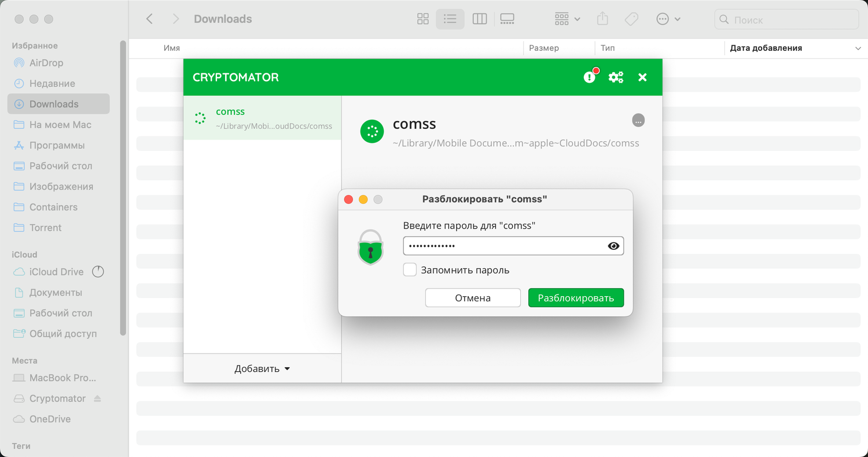This screenshot has height=457, width=868.
Task: Select the comss vault in the list
Action: pos(262,118)
